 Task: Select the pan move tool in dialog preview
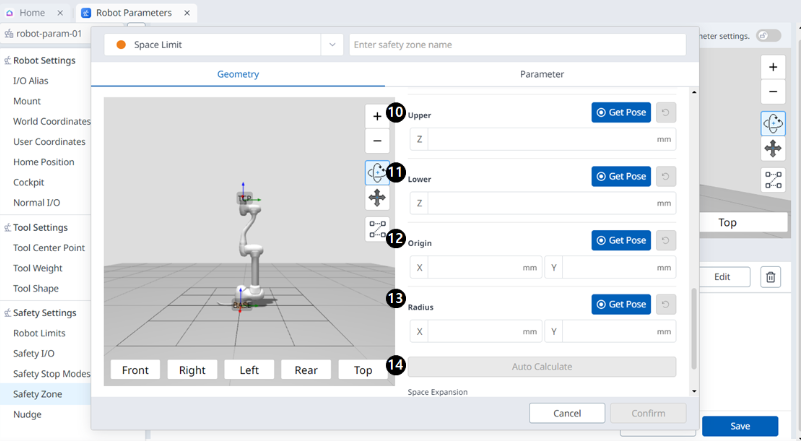377,198
